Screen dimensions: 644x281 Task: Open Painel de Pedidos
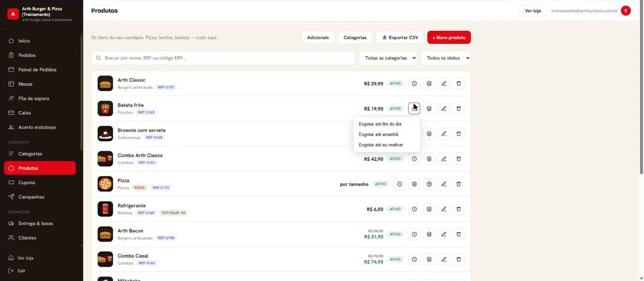tap(40, 70)
